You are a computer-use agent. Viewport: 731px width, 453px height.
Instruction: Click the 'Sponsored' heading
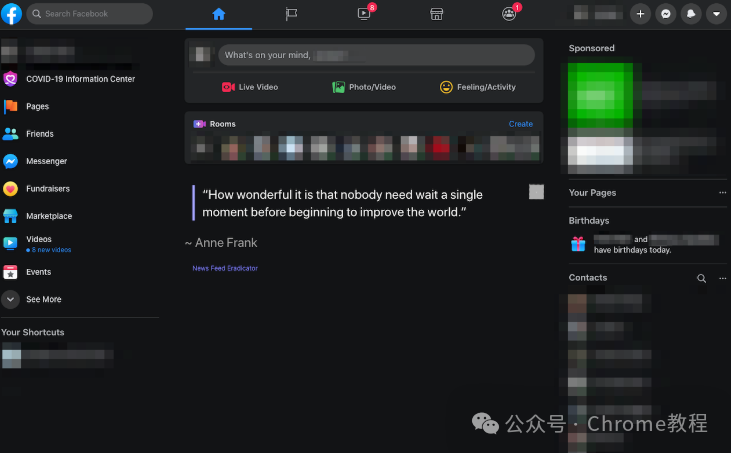(x=591, y=48)
